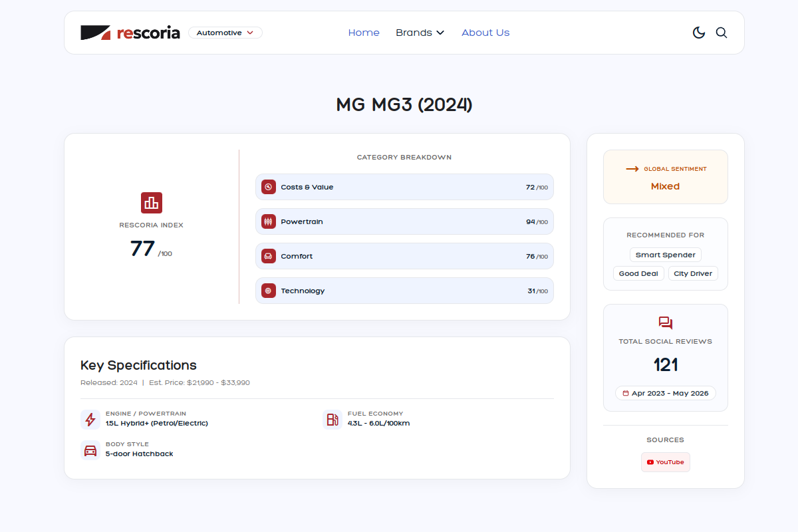Viewport: 798px width, 532px height.
Task: Click the Apr 2023 - May 2026 date badge
Action: click(666, 393)
